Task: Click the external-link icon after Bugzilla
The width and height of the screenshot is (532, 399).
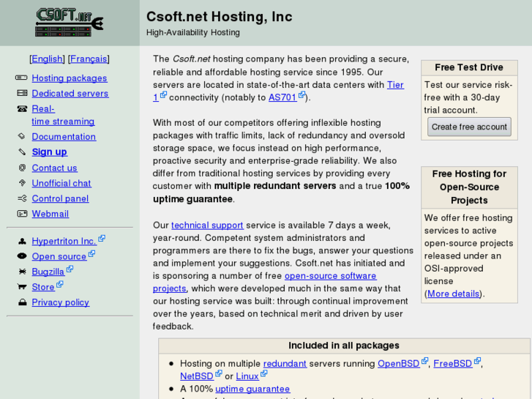Action: pos(70,269)
